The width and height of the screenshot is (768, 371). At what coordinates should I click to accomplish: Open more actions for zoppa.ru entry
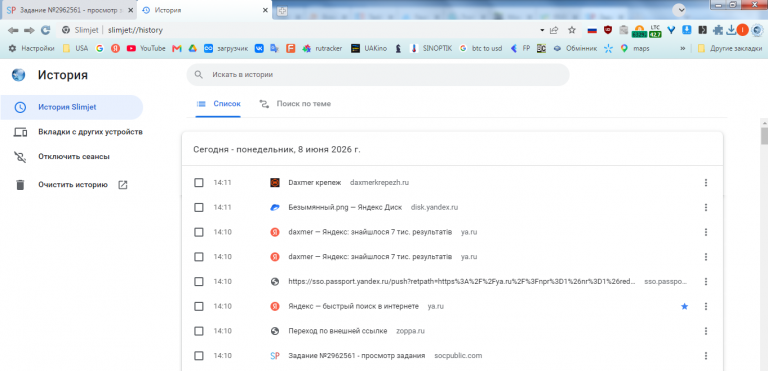tap(706, 331)
